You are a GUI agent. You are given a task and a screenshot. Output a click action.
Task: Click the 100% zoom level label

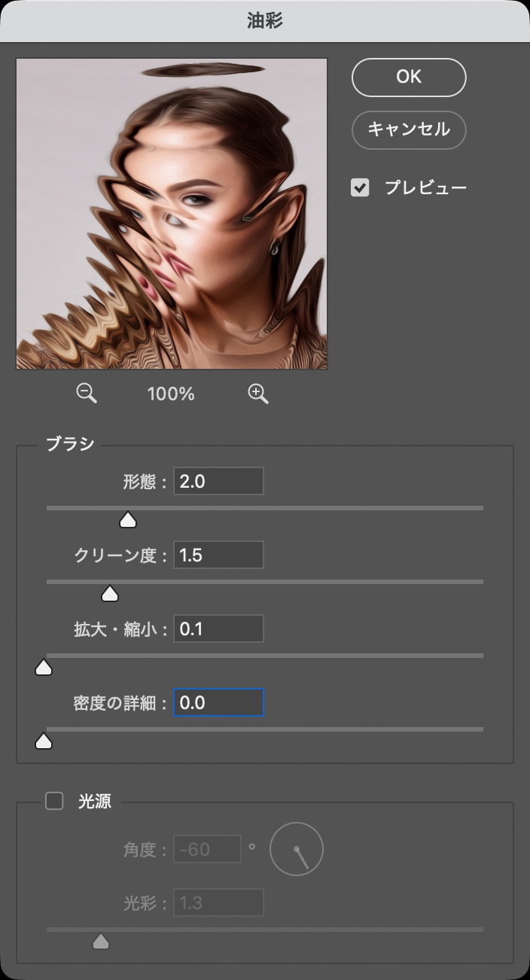[x=171, y=394]
